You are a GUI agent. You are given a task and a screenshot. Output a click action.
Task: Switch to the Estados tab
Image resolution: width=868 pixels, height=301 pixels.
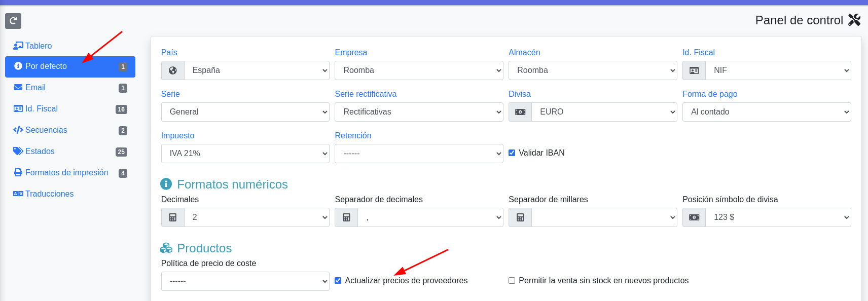70,152
